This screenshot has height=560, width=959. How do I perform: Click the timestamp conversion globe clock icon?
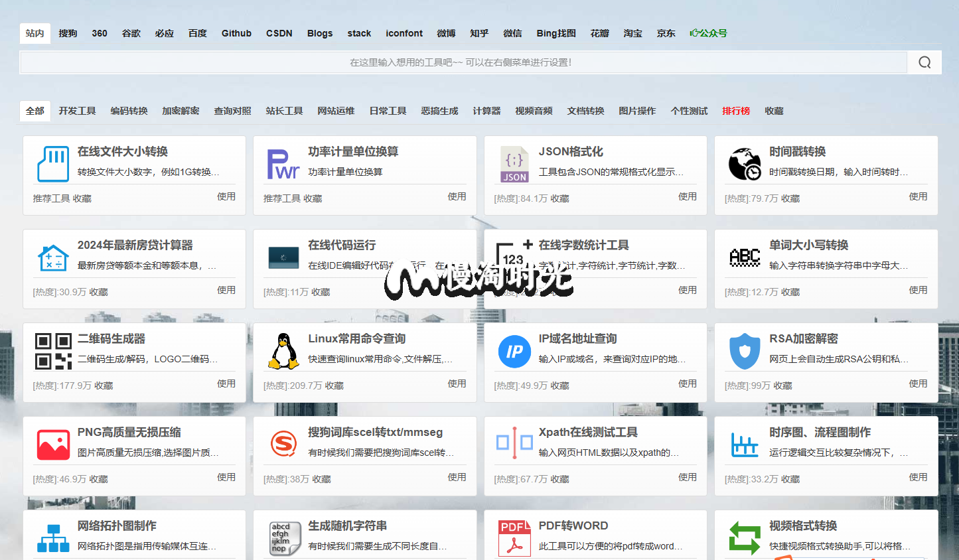(745, 164)
